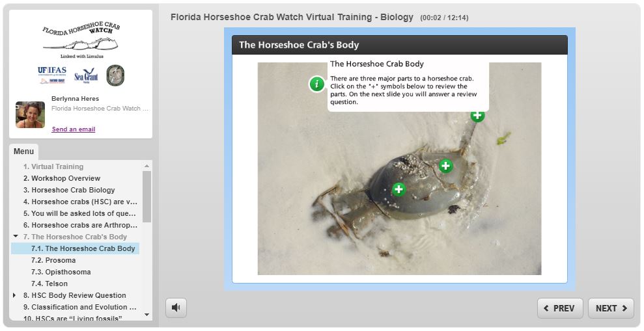Click the presenter photo of Berlynna Heres
The image size is (644, 331).
point(30,114)
